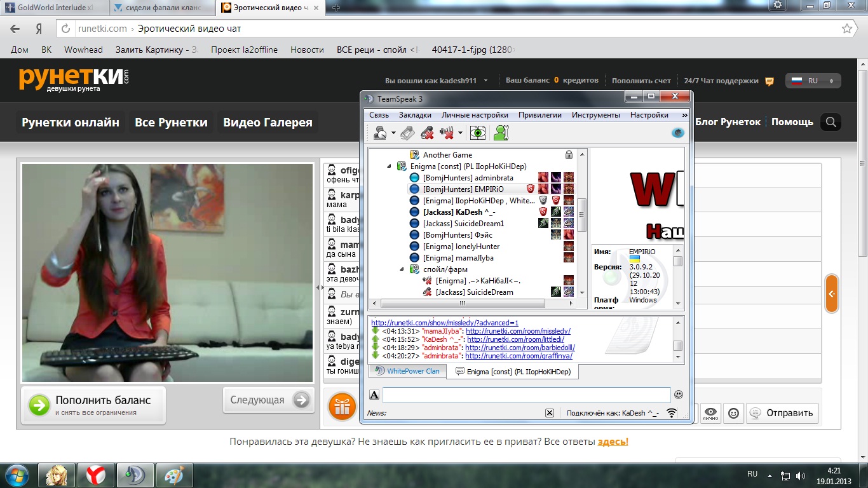The image size is (868, 488).
Task: Click the Пополнить баланс button
Action: 93,405
